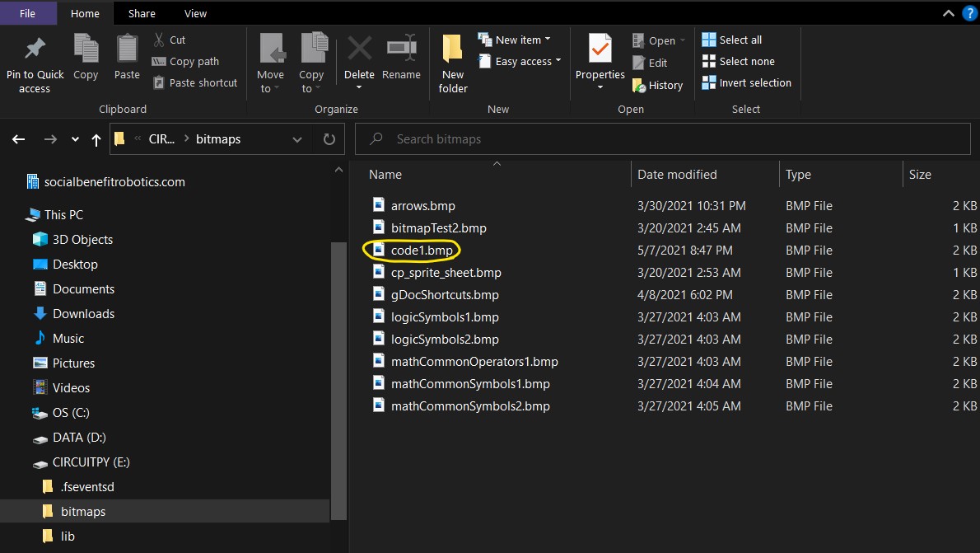Viewport: 980px width, 553px height.
Task: Expand the Properties dropdown arrow
Action: [600, 87]
